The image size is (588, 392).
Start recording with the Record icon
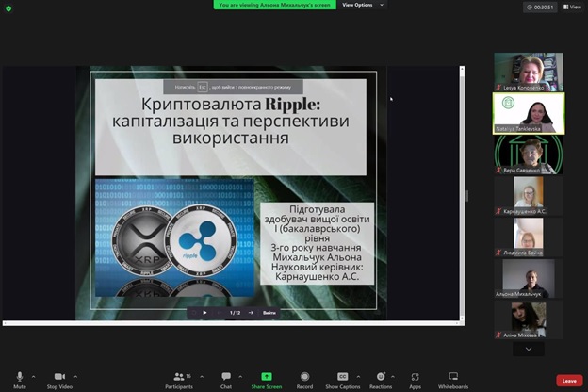304,378
